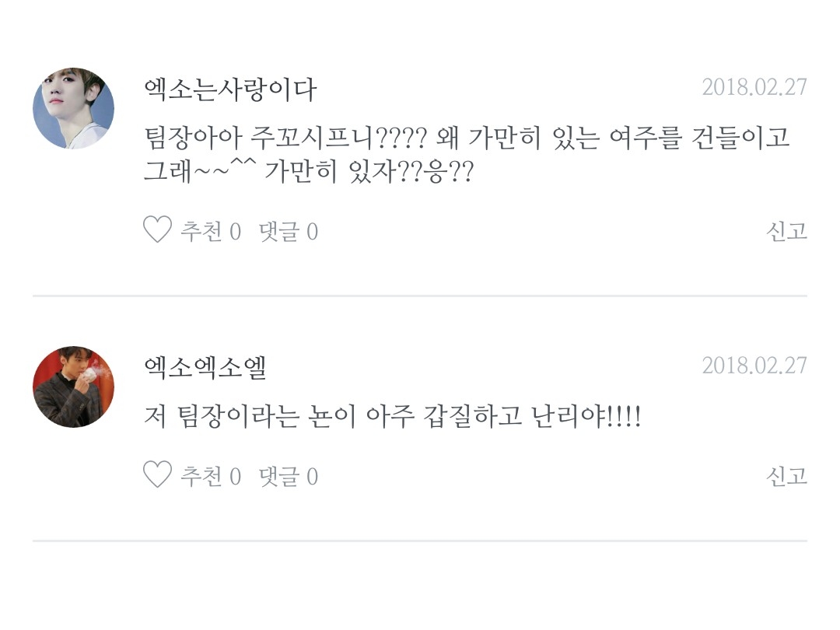Click 추천 0 under 엑소는사랑이다's comment
The width and height of the screenshot is (840, 630).
click(211, 231)
